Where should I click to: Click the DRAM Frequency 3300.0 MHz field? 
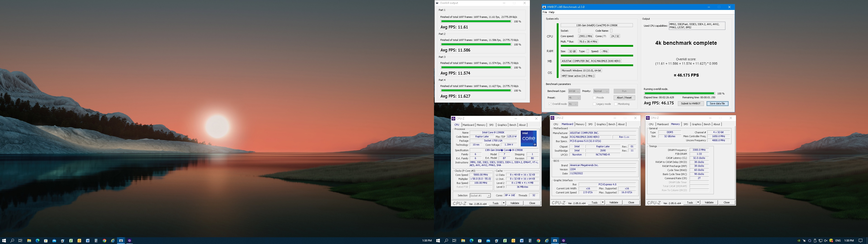pyautogui.click(x=699, y=150)
